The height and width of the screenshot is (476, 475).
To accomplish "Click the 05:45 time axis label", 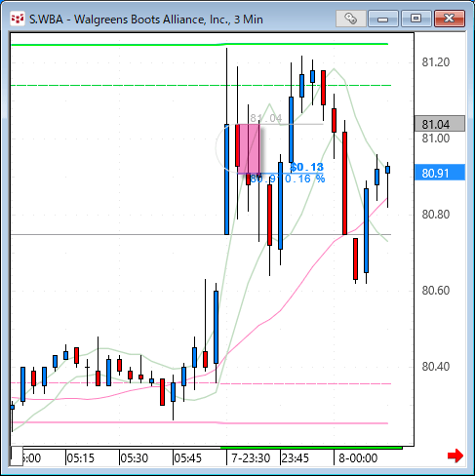I will (x=187, y=458).
